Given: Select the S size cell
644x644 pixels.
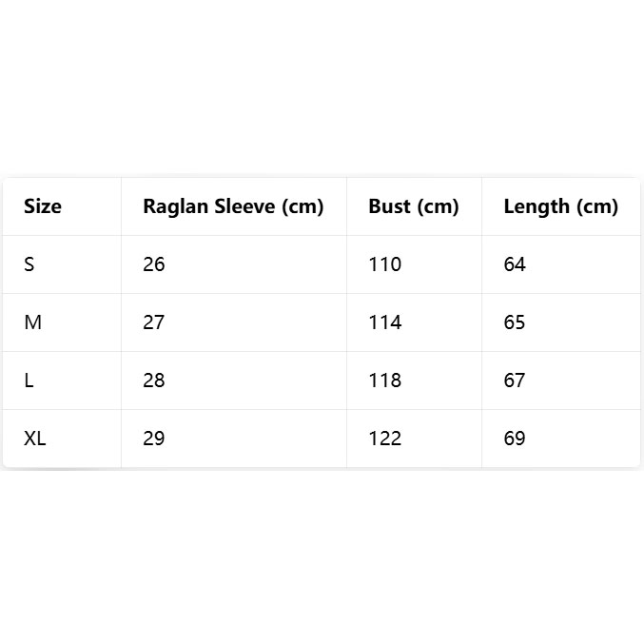Looking at the screenshot, I should (29, 264).
